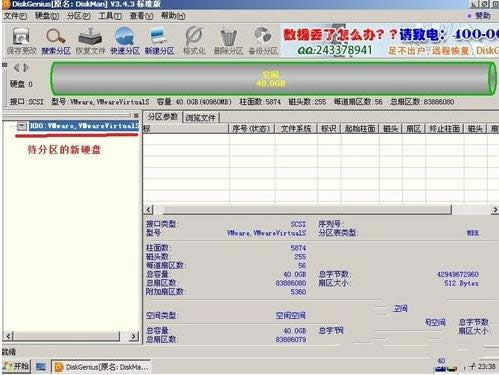Select the 40.0GB free space disk bar

click(273, 79)
